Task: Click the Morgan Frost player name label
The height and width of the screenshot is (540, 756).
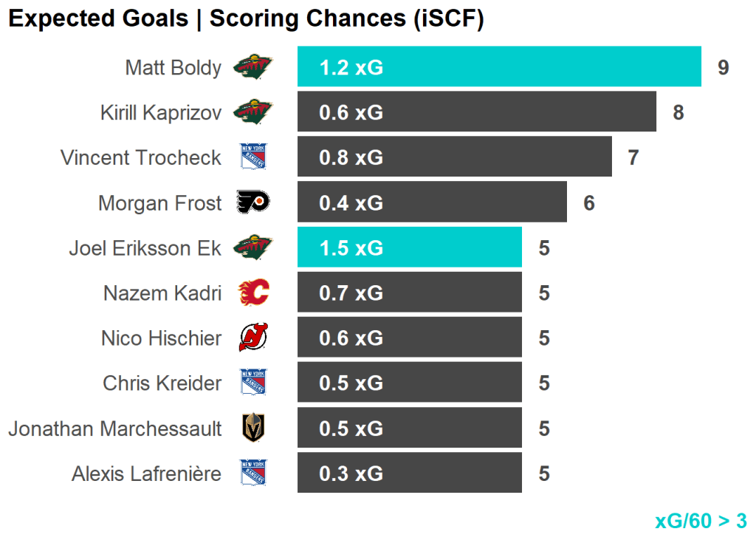Action: point(159,203)
